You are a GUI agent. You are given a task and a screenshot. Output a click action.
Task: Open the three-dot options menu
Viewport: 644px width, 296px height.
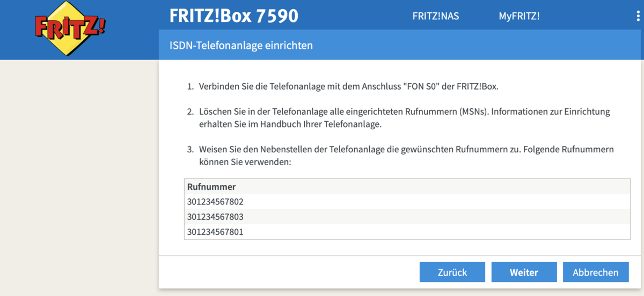(x=638, y=16)
